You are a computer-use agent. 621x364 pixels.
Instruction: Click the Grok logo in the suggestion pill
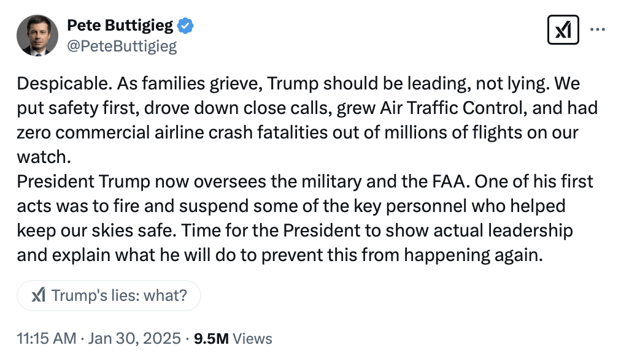38,295
